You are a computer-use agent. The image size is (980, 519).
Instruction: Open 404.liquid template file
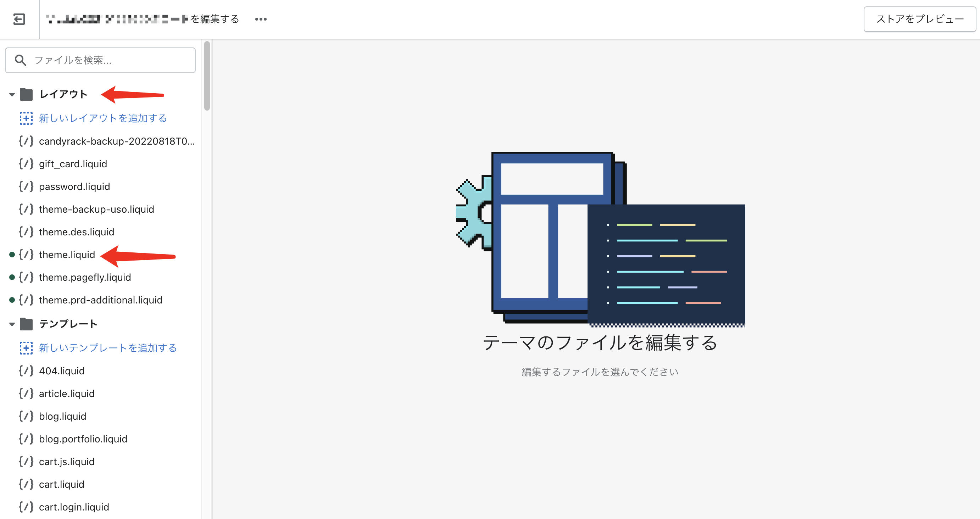(62, 371)
